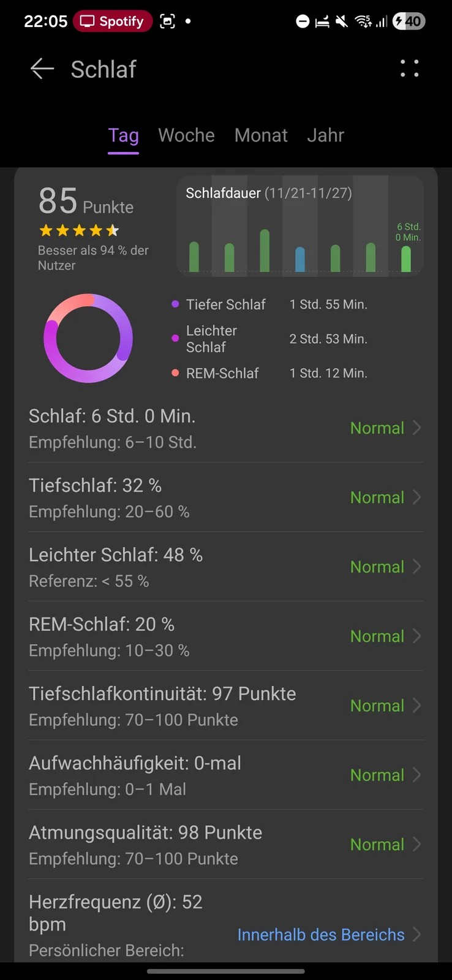Open the Tiefschlafkontinuität 97 Punkte row
The height and width of the screenshot is (980, 452).
162,706
